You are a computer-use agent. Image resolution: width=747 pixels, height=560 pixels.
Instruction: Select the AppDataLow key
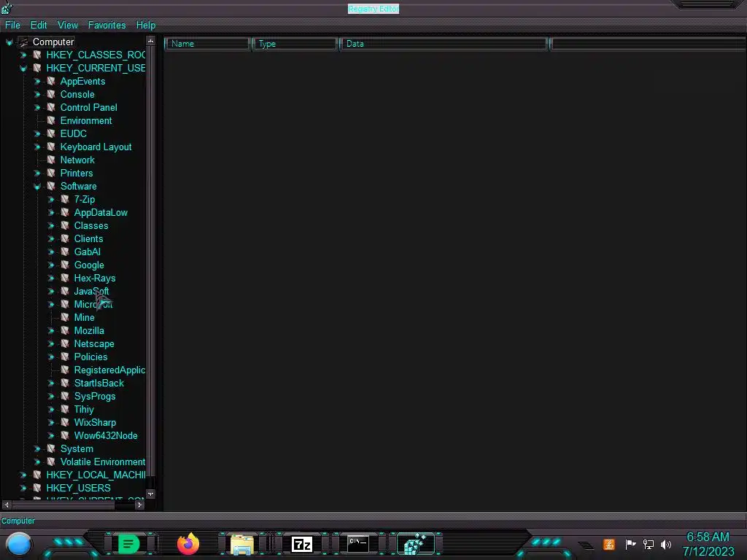101,213
